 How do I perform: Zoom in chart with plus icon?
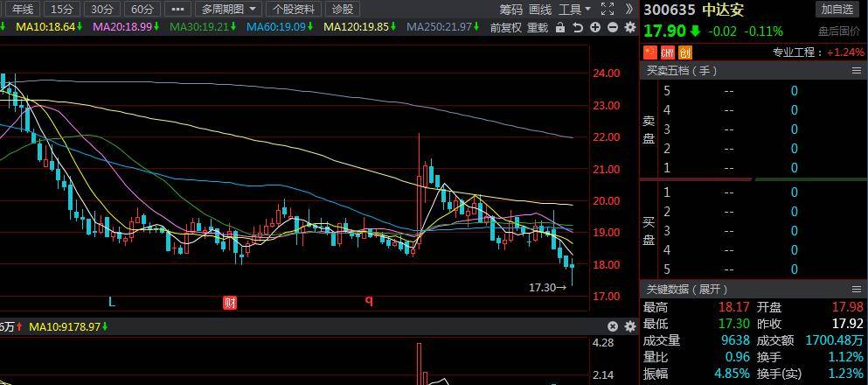595,27
